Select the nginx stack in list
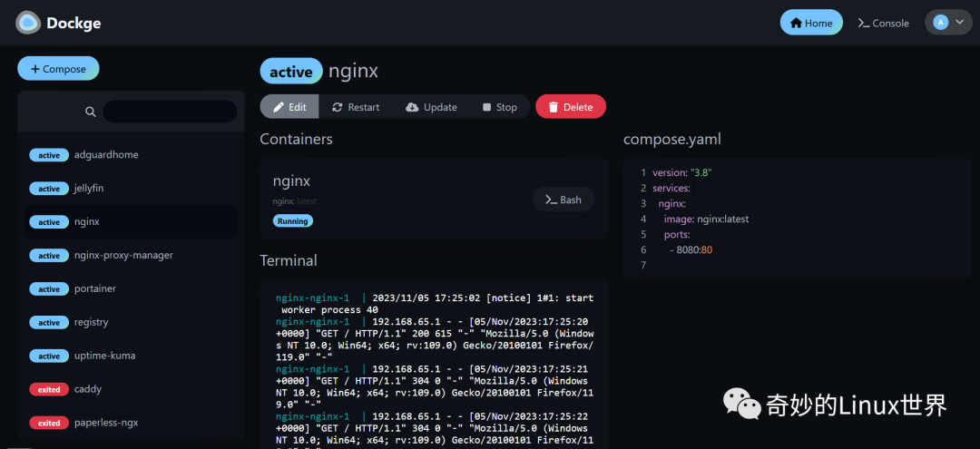Screen dimensions: 980x449 [131, 221]
